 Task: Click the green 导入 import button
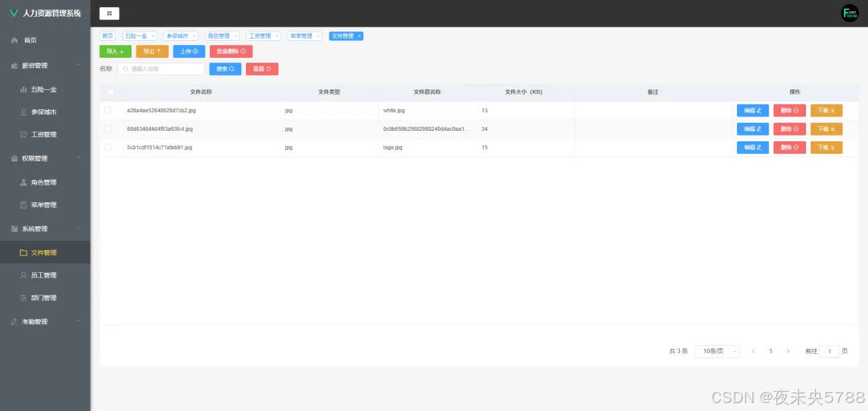coord(115,51)
